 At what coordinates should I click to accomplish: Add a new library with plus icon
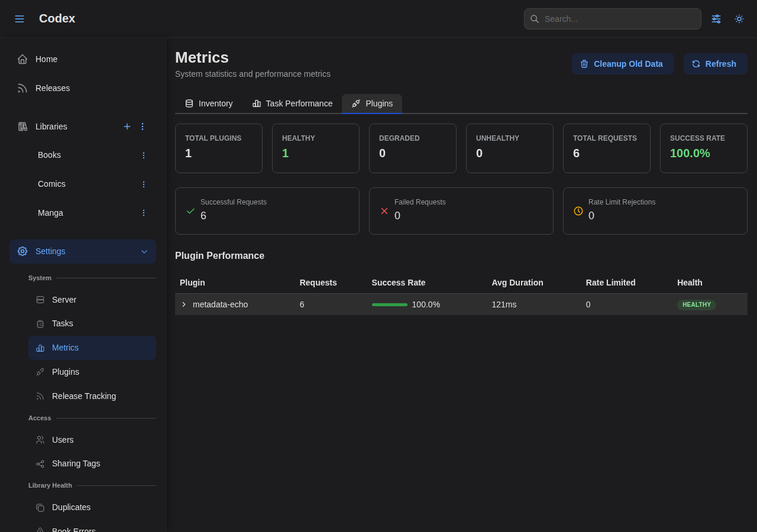[x=127, y=126]
